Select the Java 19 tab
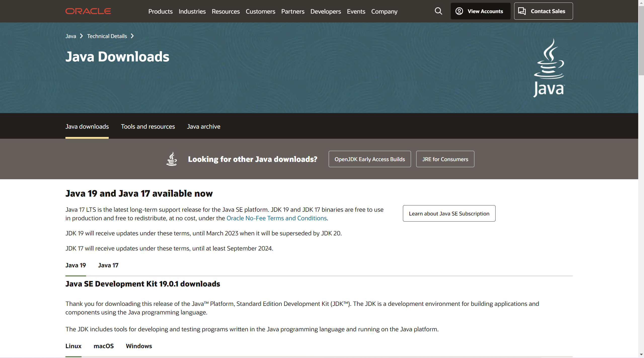The height and width of the screenshot is (358, 644). click(x=75, y=265)
